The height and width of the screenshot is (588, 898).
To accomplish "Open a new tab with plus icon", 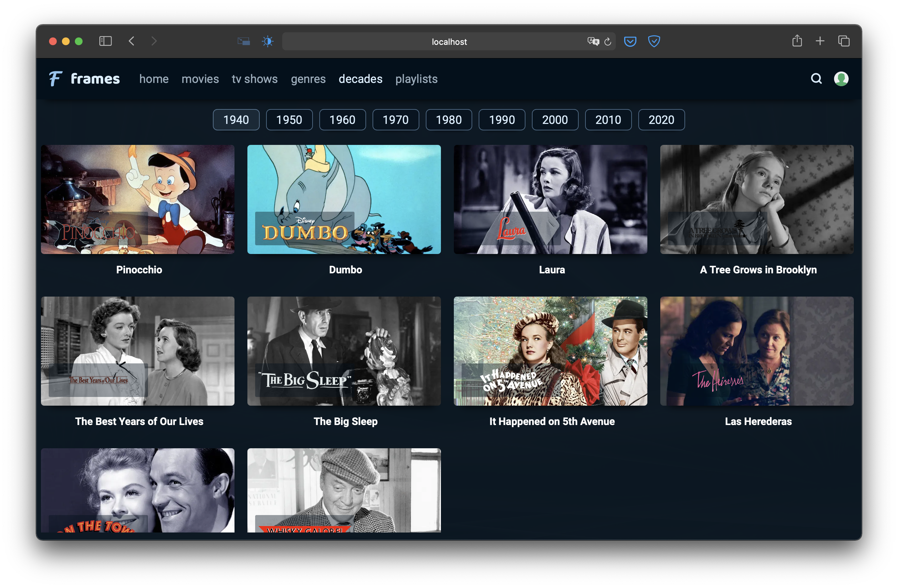I will pyautogui.click(x=820, y=41).
